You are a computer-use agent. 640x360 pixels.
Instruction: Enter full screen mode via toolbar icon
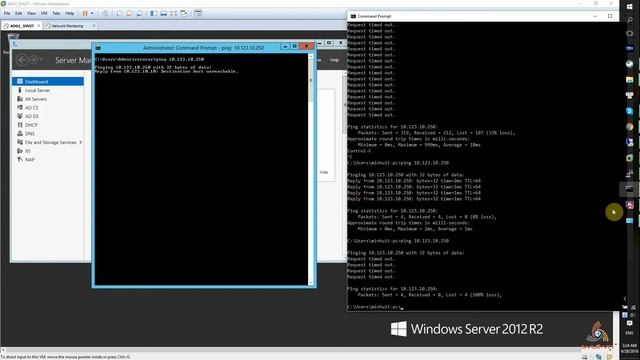pos(174,13)
